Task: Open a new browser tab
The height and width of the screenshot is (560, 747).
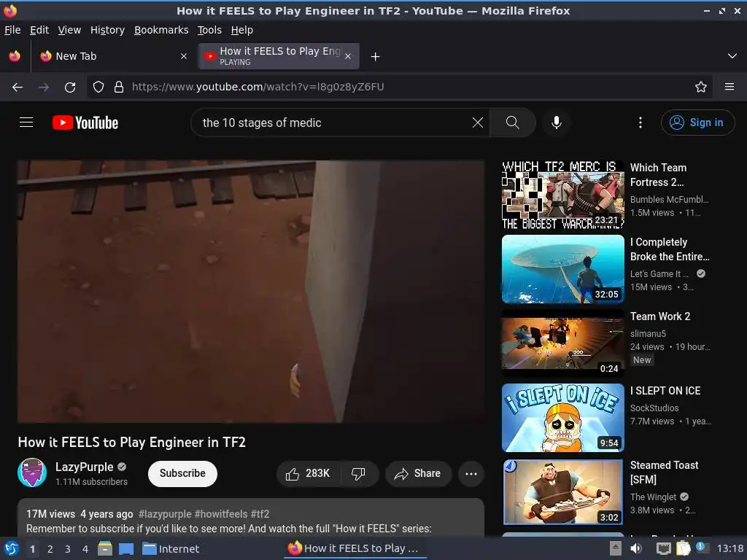Action: point(376,57)
